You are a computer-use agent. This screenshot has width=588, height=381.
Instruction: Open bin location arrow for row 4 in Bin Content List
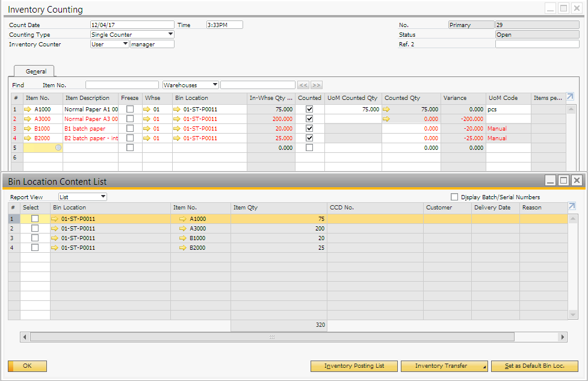tap(55, 248)
